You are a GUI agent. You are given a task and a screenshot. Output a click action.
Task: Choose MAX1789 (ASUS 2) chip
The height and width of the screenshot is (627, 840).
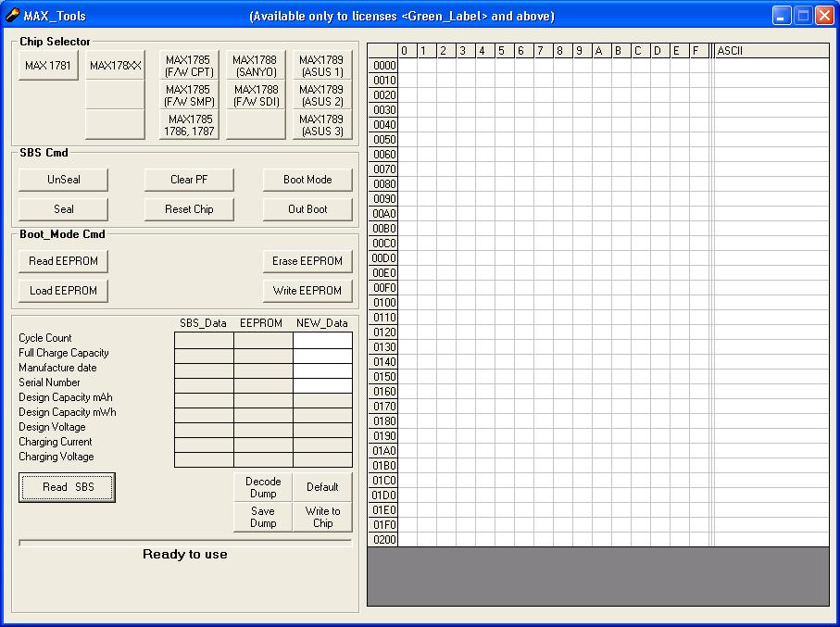pyautogui.click(x=322, y=95)
